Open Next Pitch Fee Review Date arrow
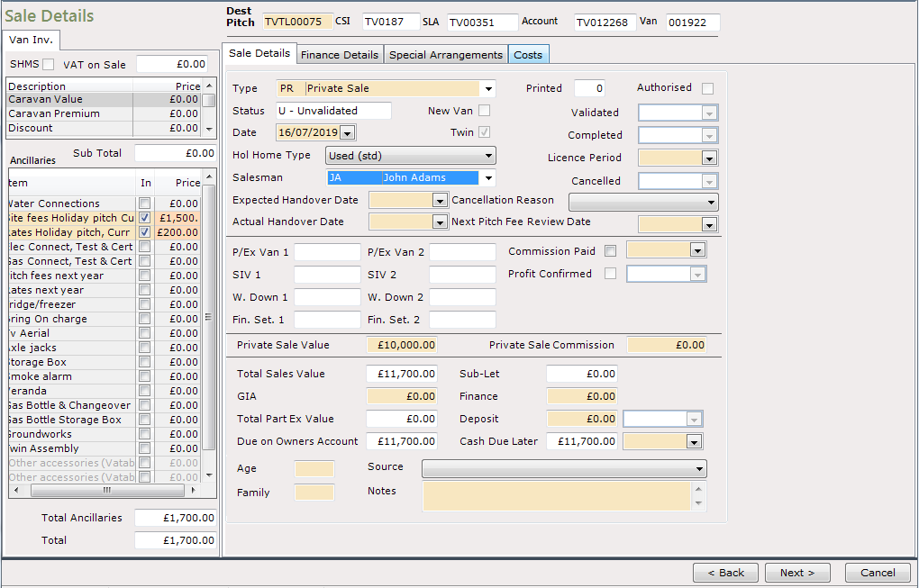 click(x=709, y=225)
